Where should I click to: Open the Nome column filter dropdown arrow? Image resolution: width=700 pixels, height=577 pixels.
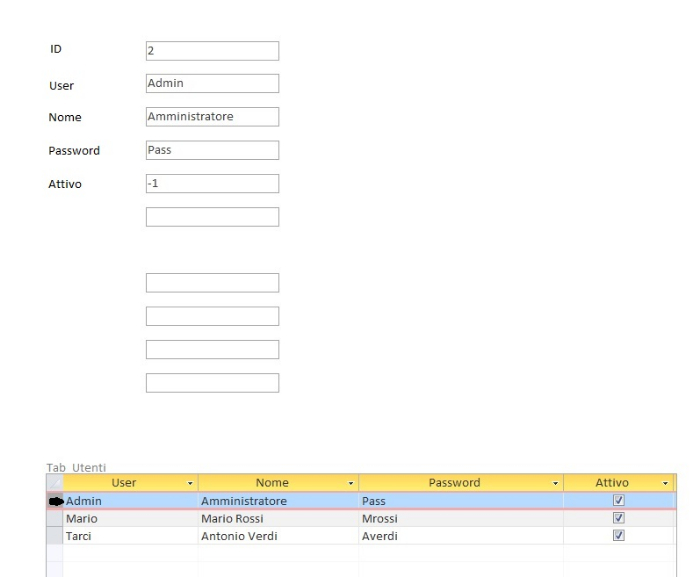(351, 483)
